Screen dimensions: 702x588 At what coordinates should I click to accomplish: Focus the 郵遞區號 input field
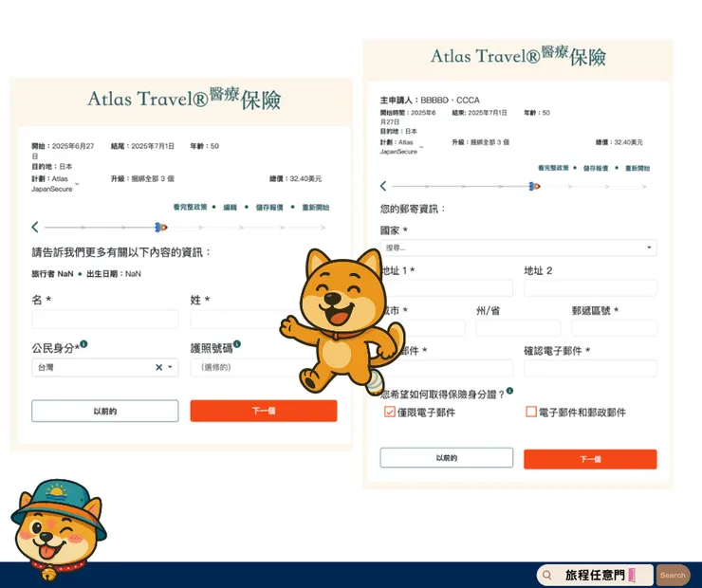[615, 327]
